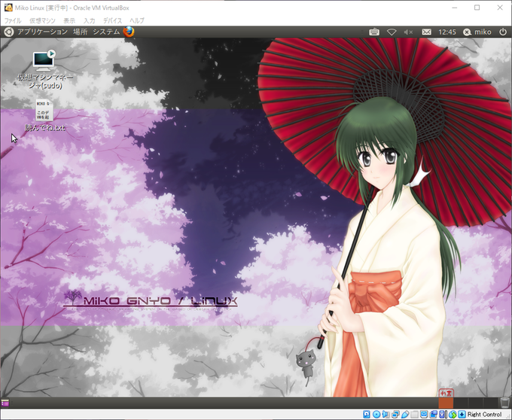The image size is (512, 420).
Task: Launch Firefox from the top panel
Action: click(129, 32)
